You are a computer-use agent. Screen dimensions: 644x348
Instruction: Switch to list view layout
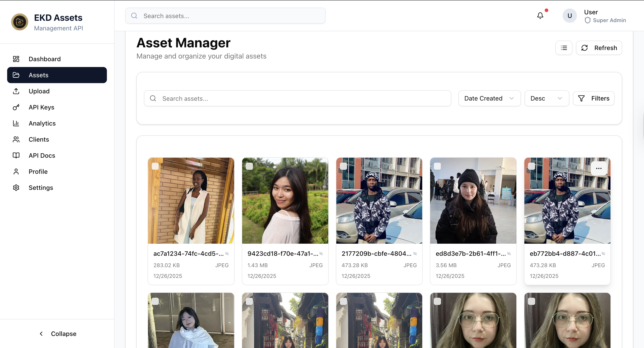click(564, 48)
